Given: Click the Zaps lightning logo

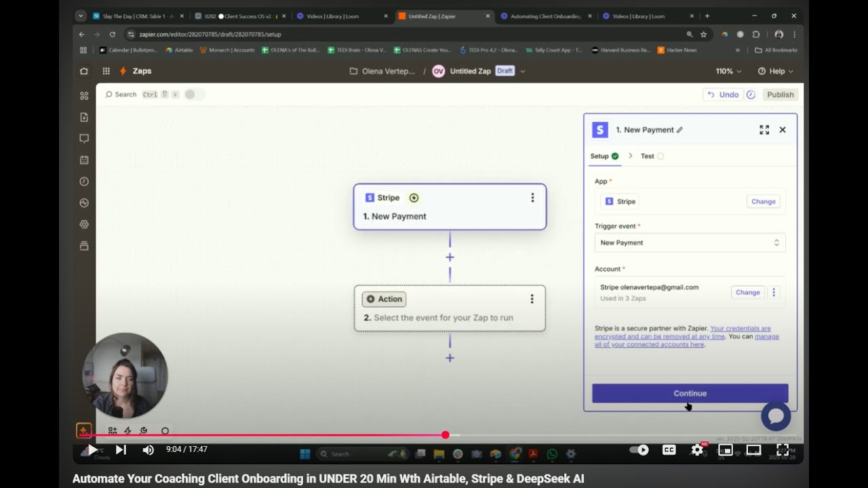Looking at the screenshot, I should 123,71.
